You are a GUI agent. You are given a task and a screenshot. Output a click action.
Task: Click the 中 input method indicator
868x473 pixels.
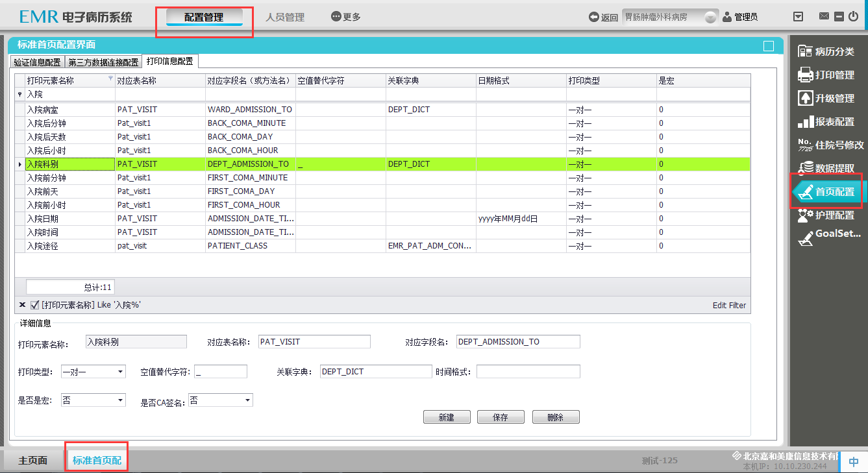pos(854,461)
